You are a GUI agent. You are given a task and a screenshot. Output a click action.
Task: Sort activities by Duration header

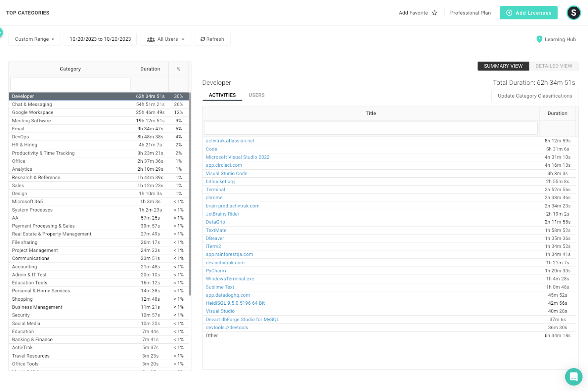(x=557, y=113)
